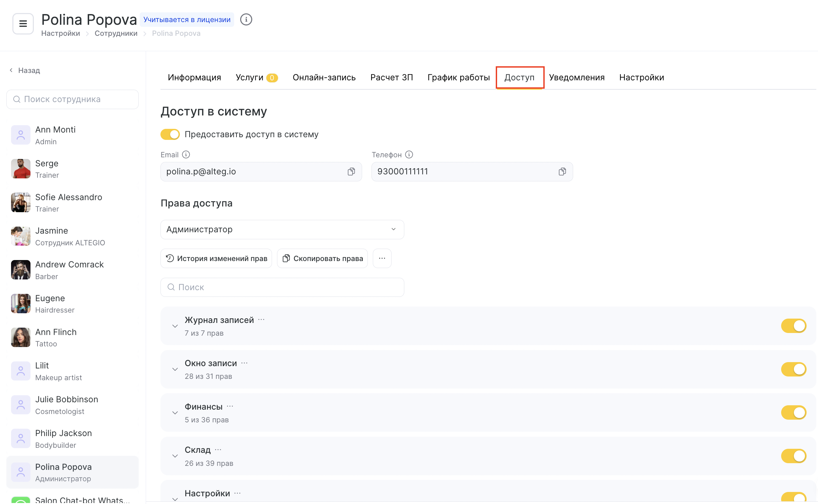The width and height of the screenshot is (818, 504).
Task: Open the График работы tab
Action: point(458,78)
